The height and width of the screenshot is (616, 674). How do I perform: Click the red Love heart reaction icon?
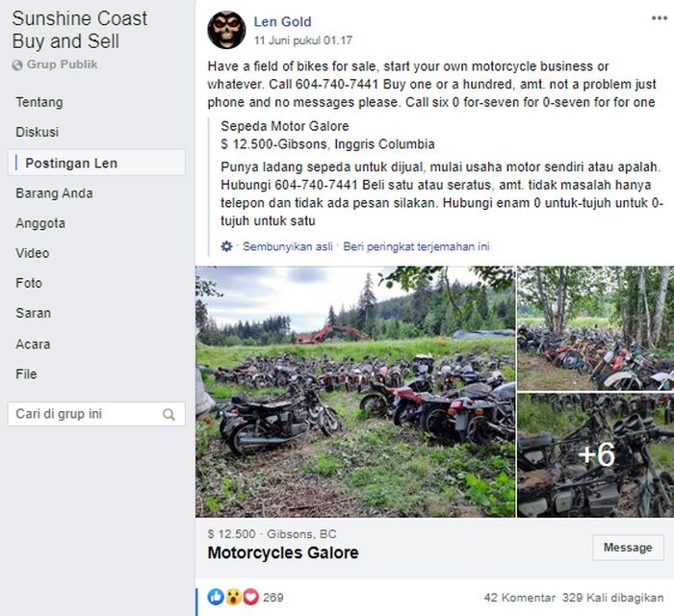pyautogui.click(x=249, y=598)
